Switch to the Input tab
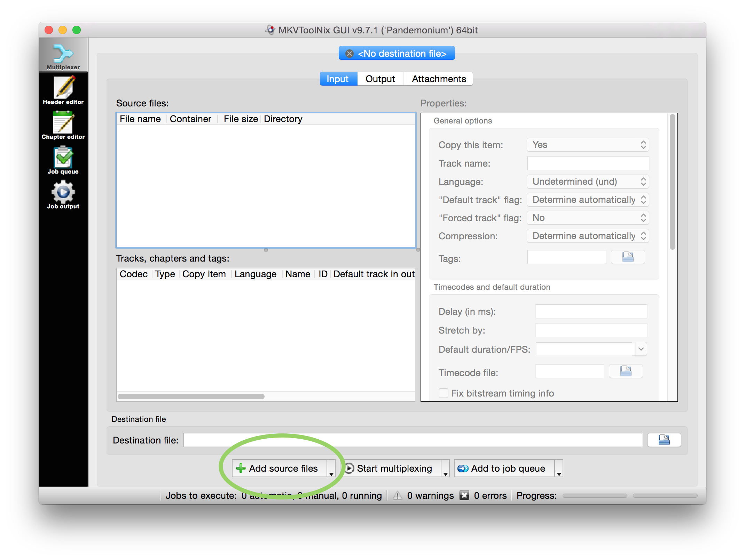Image resolution: width=745 pixels, height=560 pixels. (x=338, y=79)
